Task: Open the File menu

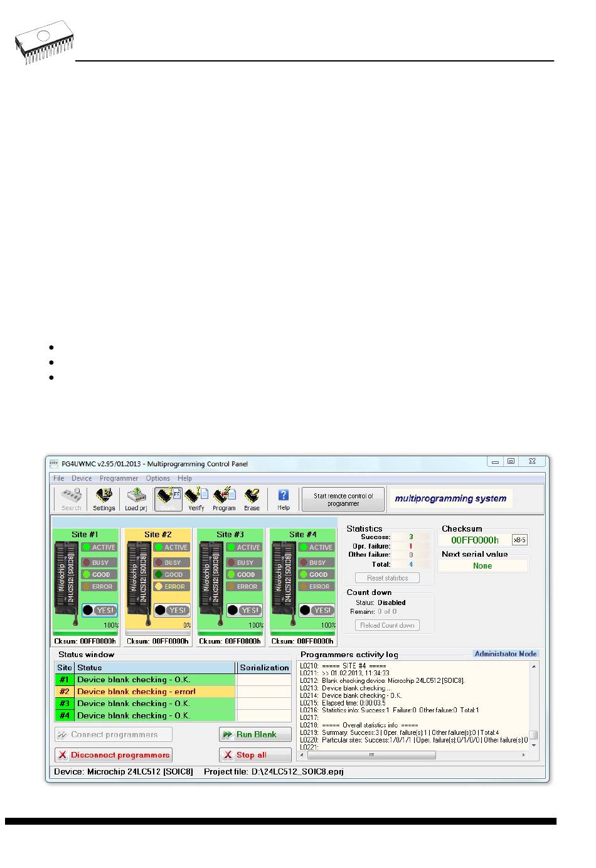Action: coord(58,478)
